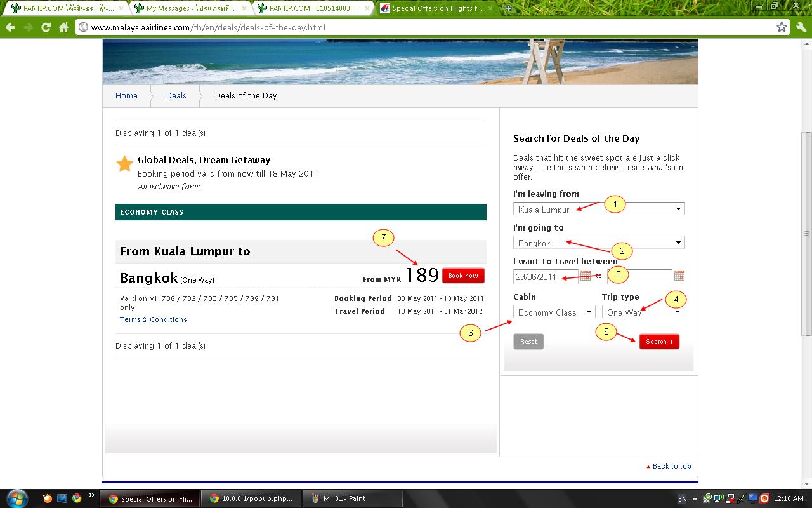This screenshot has width=812, height=508.
Task: Switch to PANTIP.COM E10514883 tab
Action: click(313, 8)
